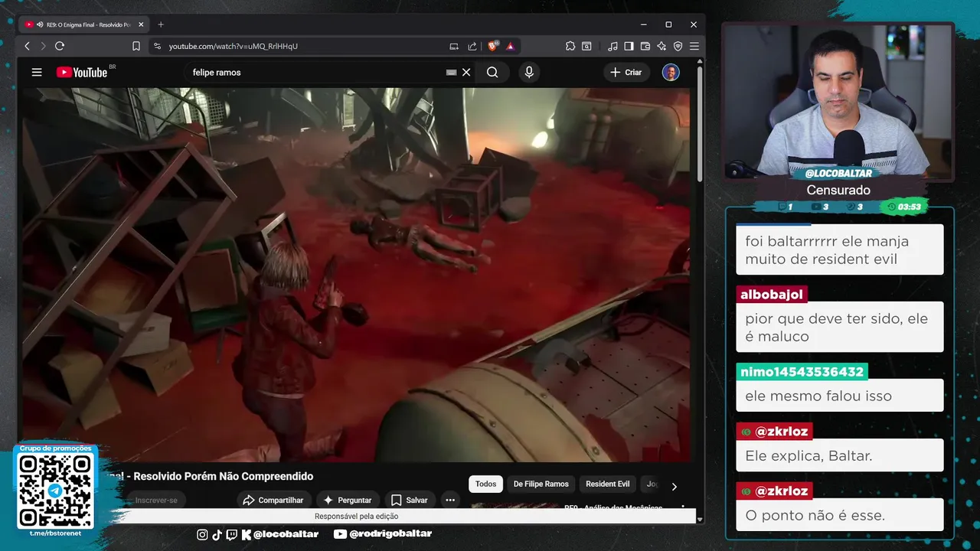Click the 'Censurado' label under the webcam
980x551 pixels.
pyautogui.click(x=838, y=190)
